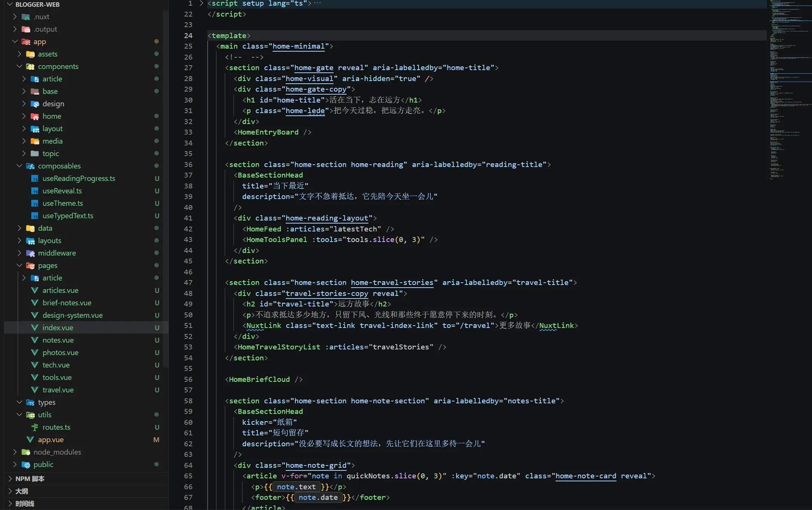Click the base folder icon under components
812x510 pixels.
35,92
